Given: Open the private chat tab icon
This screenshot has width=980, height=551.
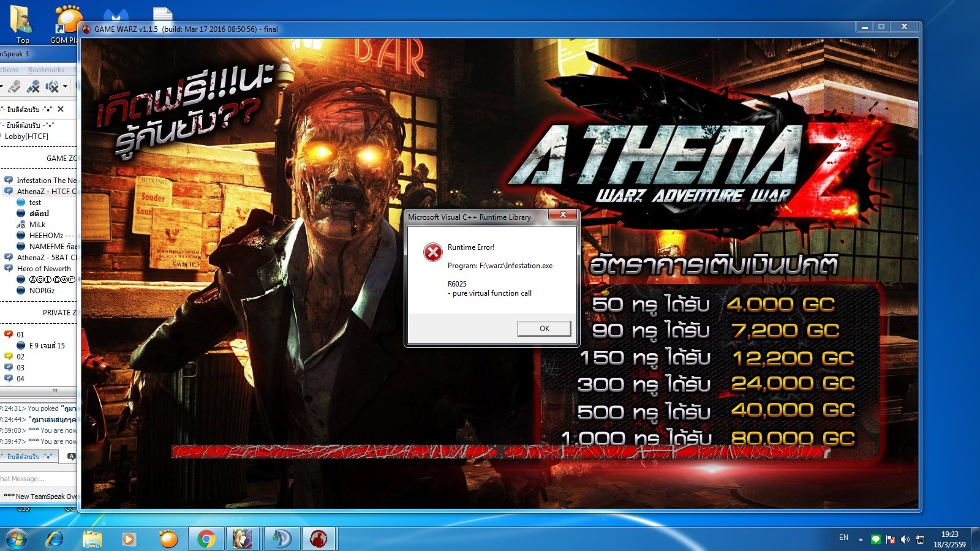Looking at the screenshot, I should 71,457.
